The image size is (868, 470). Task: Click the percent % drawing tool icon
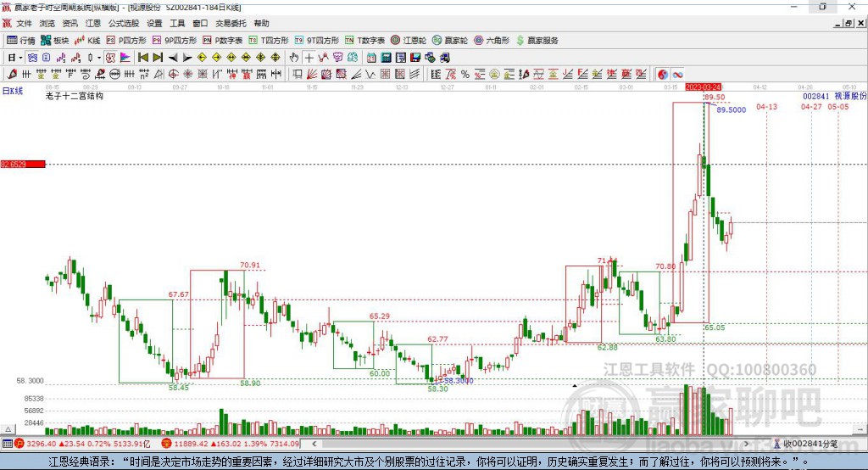(x=465, y=74)
